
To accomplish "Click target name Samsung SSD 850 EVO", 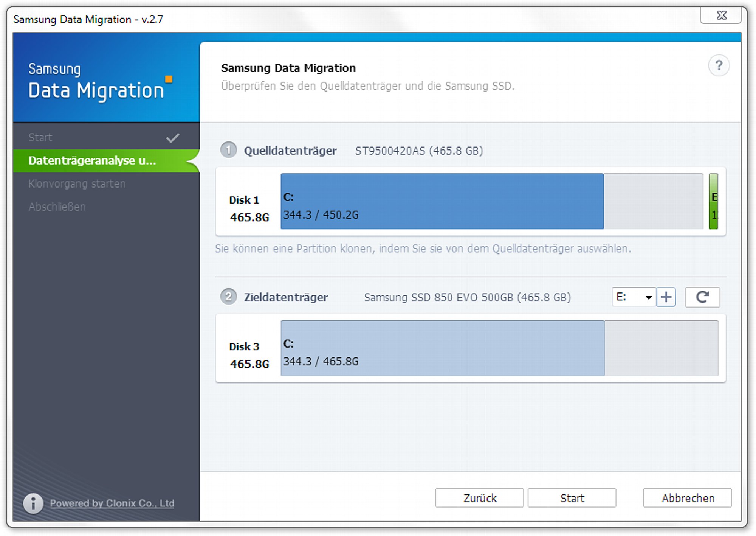I will pyautogui.click(x=468, y=297).
